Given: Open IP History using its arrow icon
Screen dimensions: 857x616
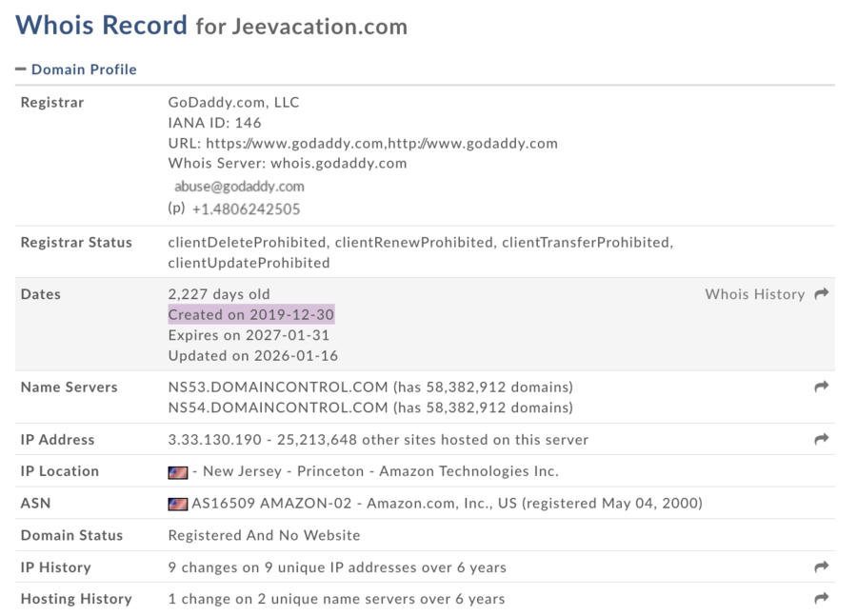Looking at the screenshot, I should (821, 566).
